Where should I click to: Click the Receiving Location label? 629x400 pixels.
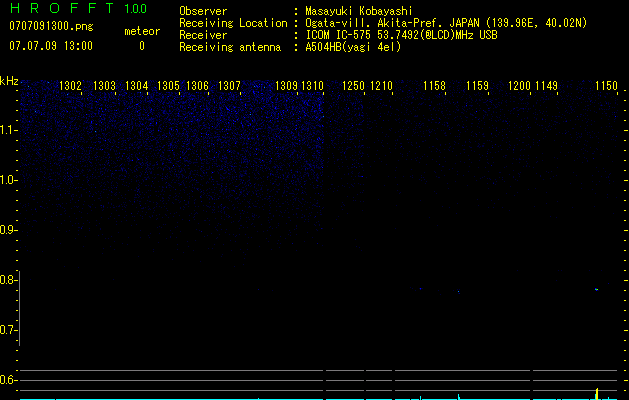(x=233, y=23)
